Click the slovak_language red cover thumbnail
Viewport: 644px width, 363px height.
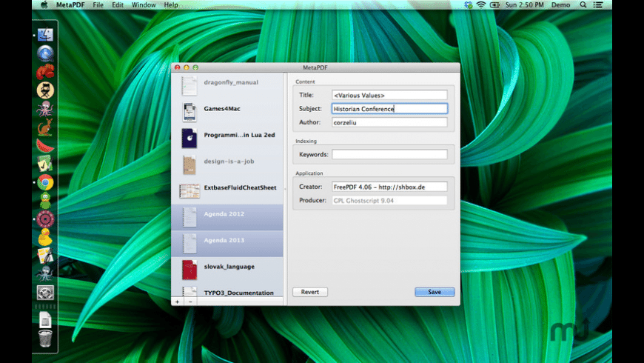click(189, 270)
